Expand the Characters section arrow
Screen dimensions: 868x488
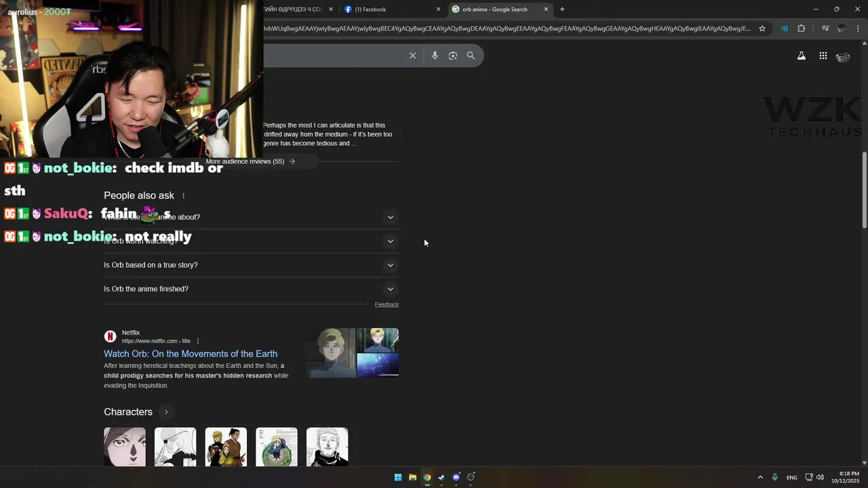[x=166, y=412]
